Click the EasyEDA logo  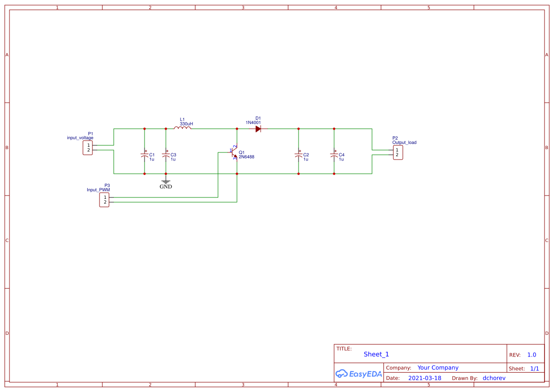coord(358,374)
